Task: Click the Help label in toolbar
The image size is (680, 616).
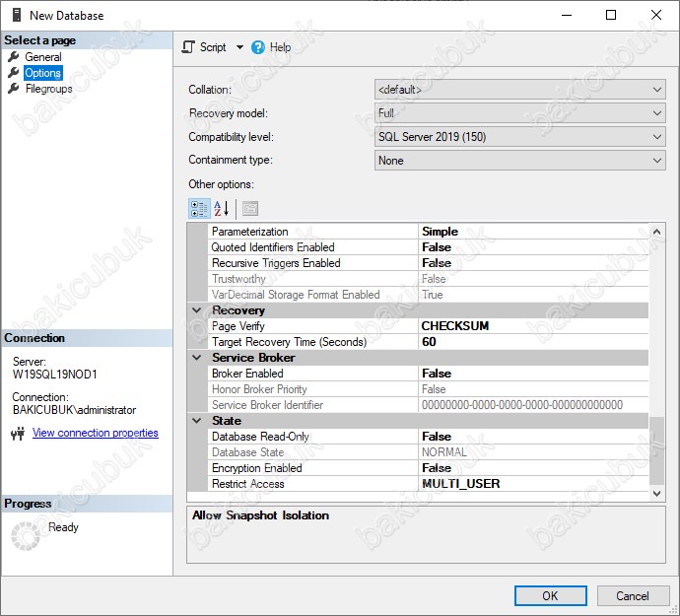Action: pyautogui.click(x=280, y=47)
